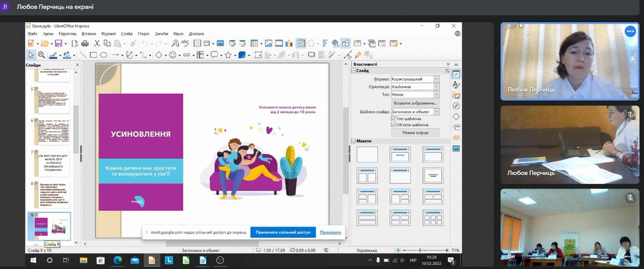Select the Ellipse drawing tool

coord(104,55)
